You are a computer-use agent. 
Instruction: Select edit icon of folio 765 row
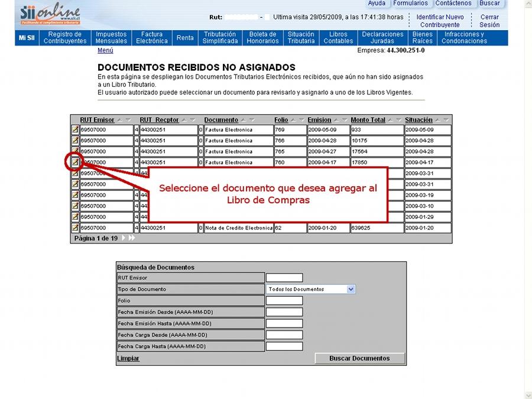pyautogui.click(x=75, y=151)
